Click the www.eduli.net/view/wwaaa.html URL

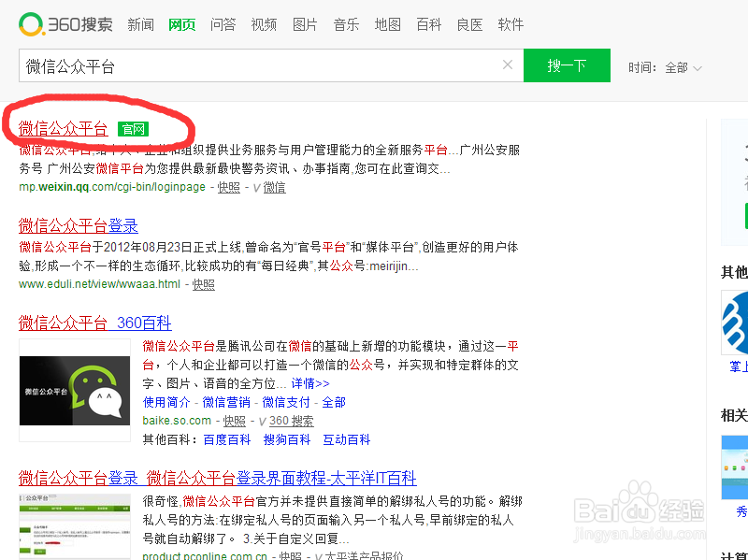click(100, 284)
